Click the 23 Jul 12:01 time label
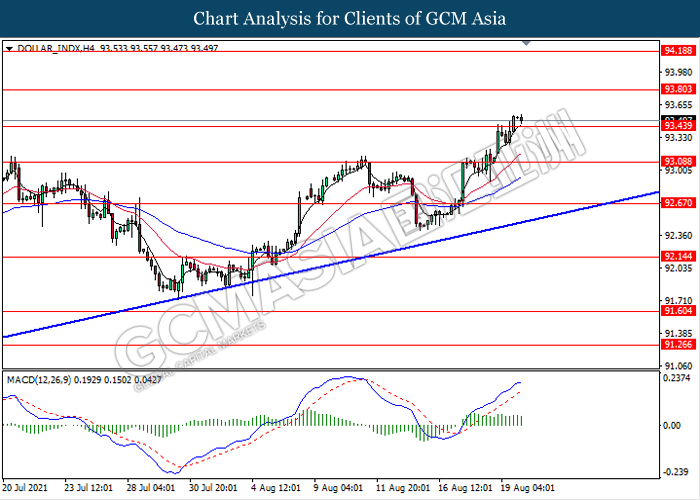Image resolution: width=700 pixels, height=500 pixels. click(x=88, y=488)
